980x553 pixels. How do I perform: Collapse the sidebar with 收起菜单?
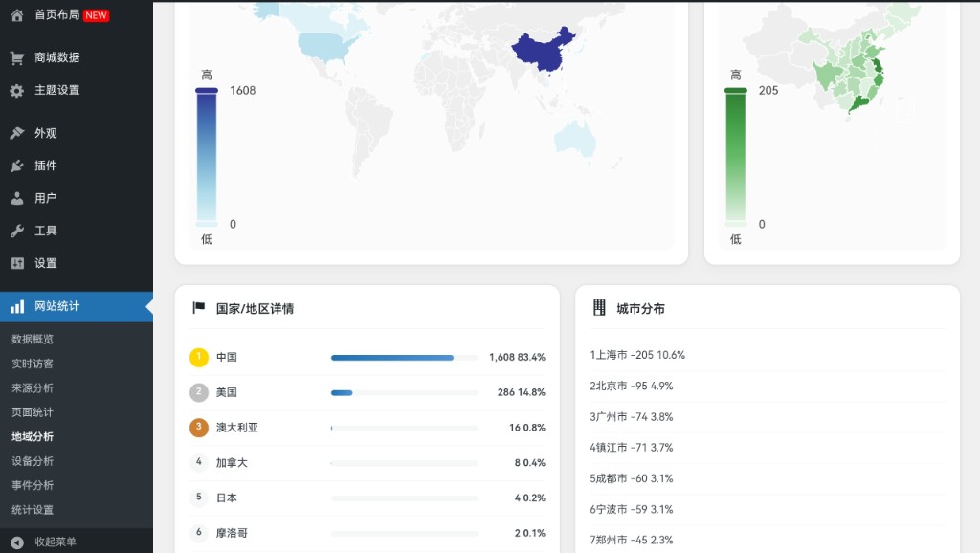click(x=56, y=542)
